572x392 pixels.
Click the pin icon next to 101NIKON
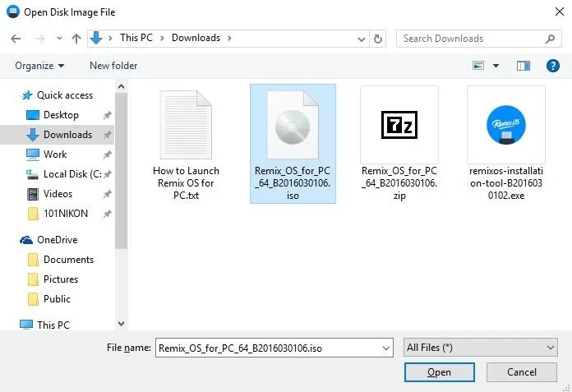point(107,214)
